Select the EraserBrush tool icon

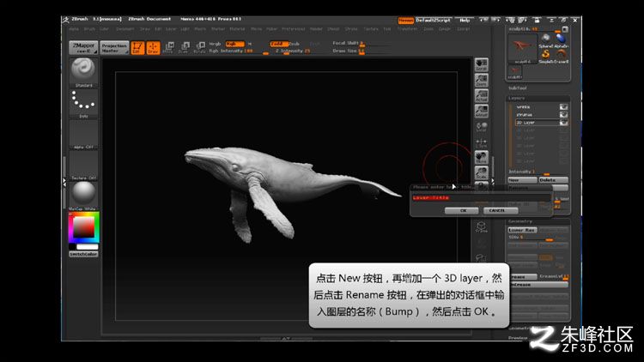click(x=561, y=56)
